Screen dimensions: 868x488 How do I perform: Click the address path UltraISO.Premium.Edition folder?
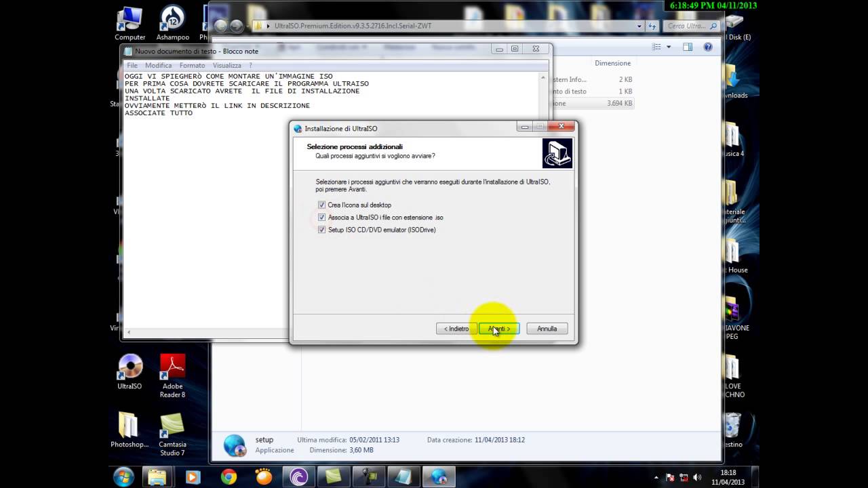coord(353,26)
